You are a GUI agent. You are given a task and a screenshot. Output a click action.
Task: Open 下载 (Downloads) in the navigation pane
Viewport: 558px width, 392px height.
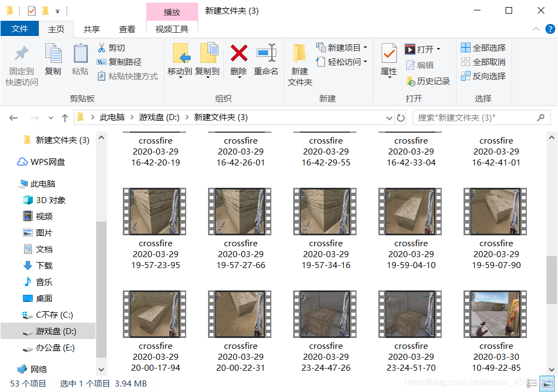[44, 265]
